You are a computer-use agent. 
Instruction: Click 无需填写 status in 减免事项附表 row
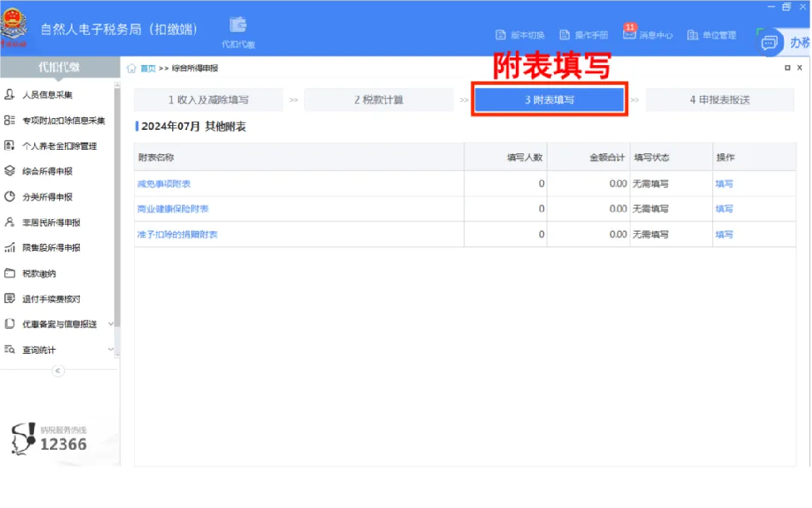(651, 184)
